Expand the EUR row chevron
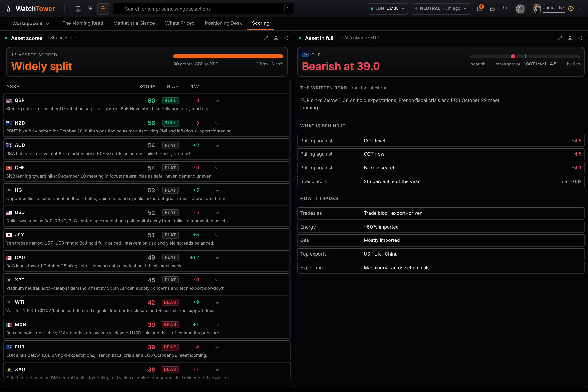Viewport: 588px width, 392px height. [x=217, y=347]
